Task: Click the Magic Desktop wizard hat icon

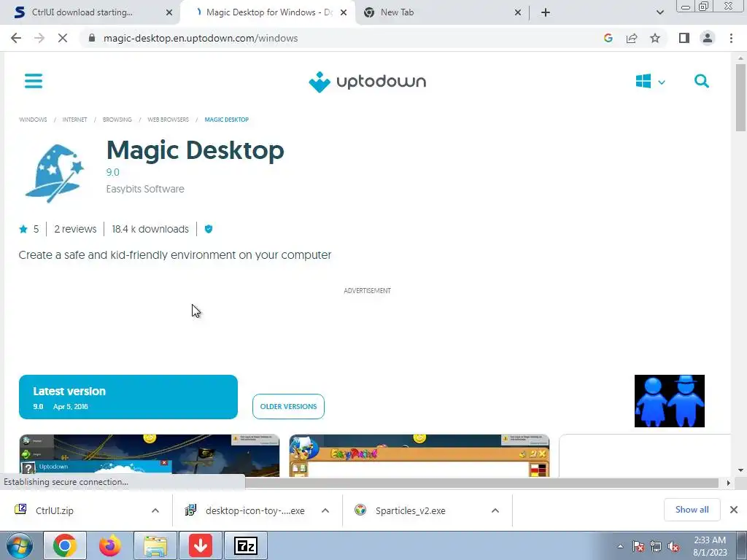Action: pyautogui.click(x=54, y=174)
